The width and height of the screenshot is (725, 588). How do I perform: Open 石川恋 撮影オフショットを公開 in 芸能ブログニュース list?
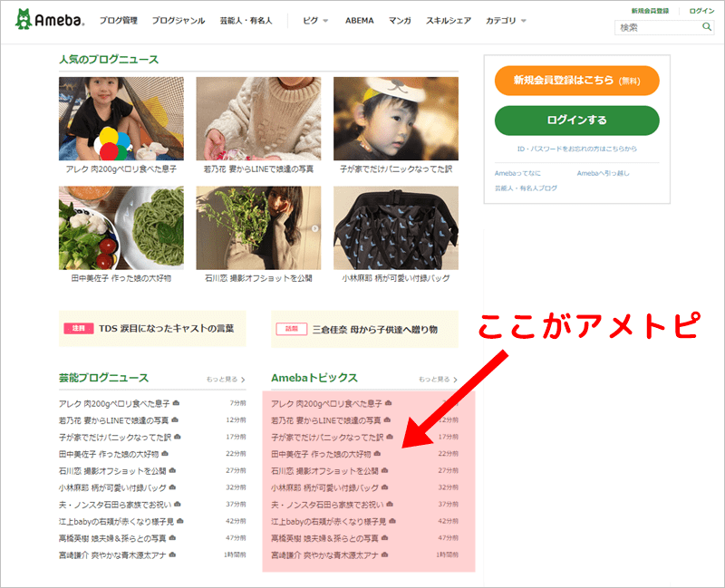point(112,470)
